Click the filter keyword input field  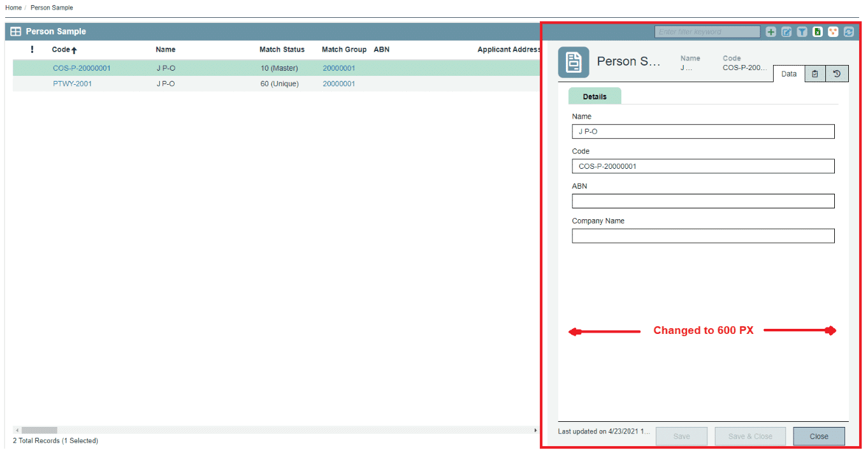point(707,32)
